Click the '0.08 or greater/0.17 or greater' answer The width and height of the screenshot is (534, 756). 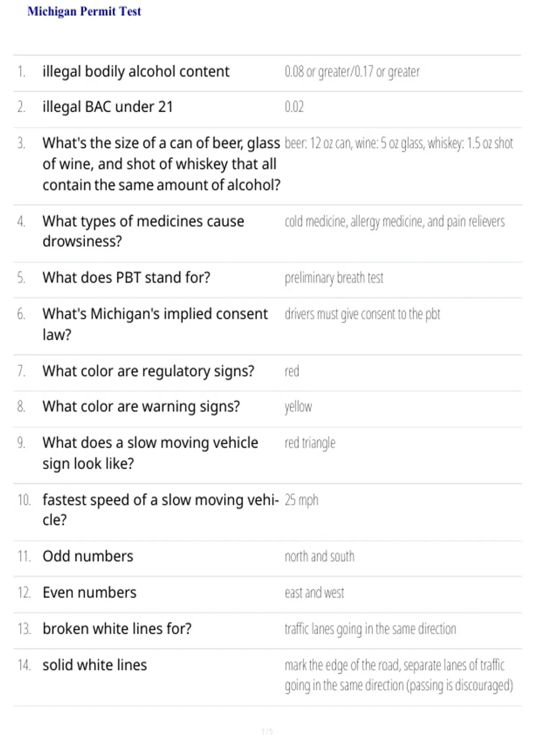point(352,72)
